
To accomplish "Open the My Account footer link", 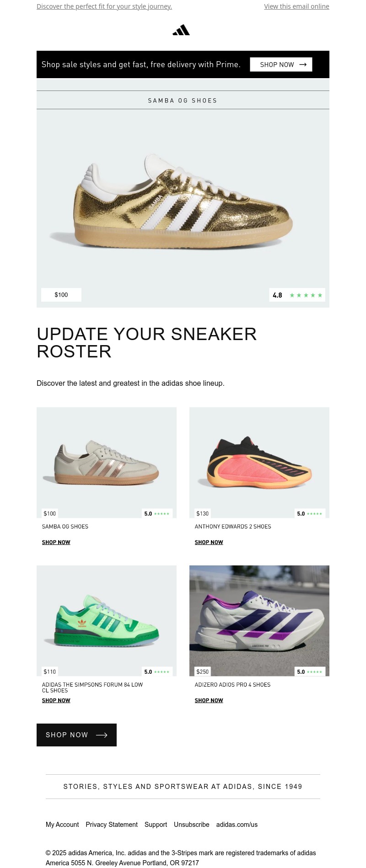I will click(x=62, y=825).
